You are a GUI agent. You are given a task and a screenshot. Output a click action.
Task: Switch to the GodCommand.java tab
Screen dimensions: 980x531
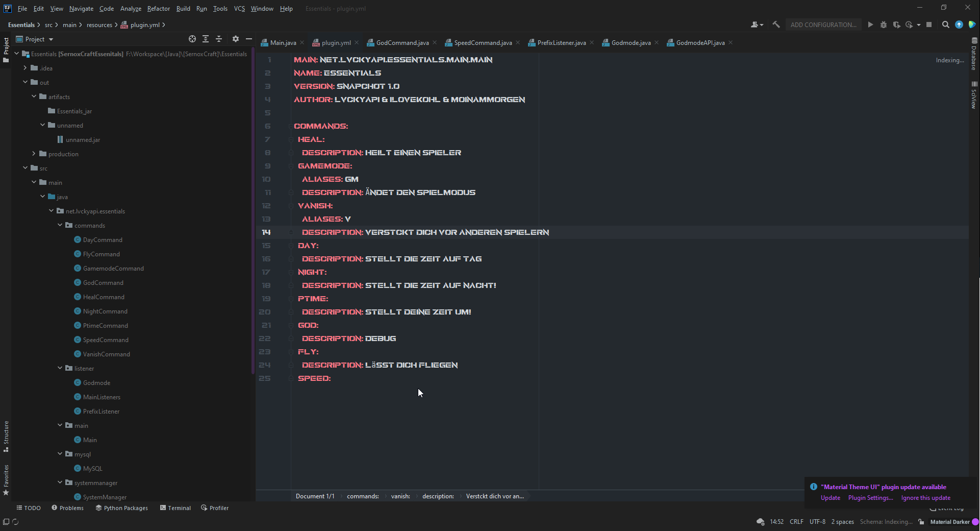pyautogui.click(x=402, y=43)
